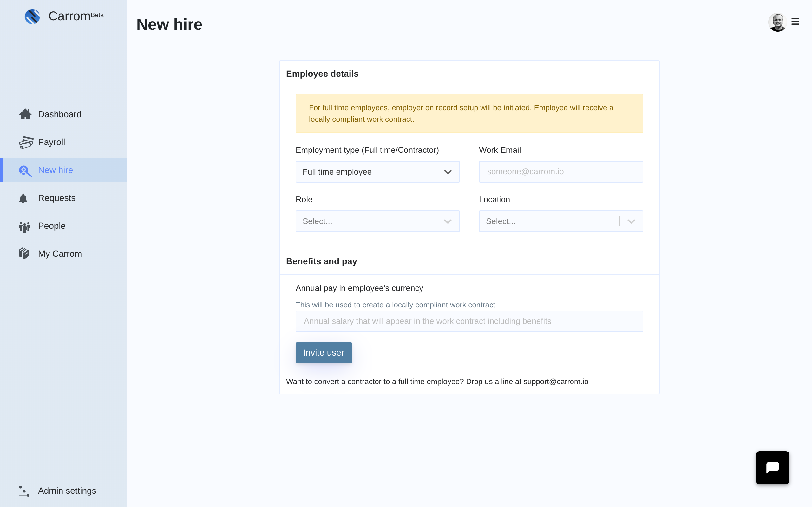Open the Role select dropdown
The width and height of the screenshot is (812, 507).
(x=377, y=221)
